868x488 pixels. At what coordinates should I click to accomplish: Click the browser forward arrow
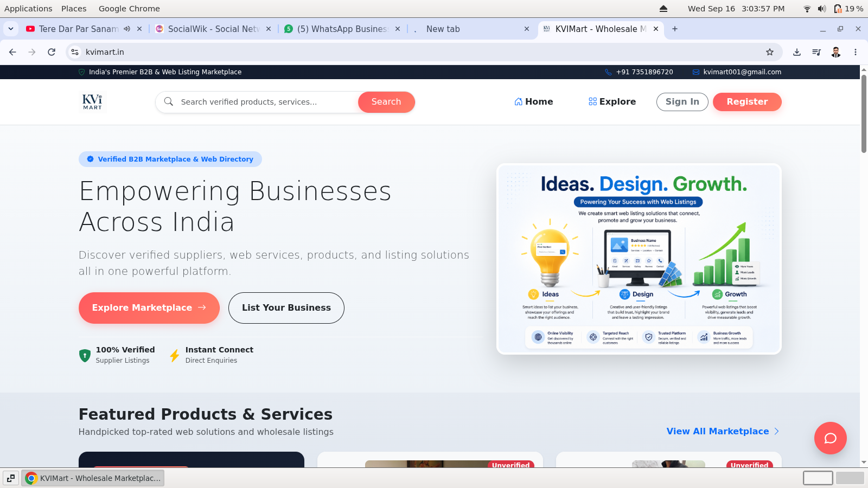(x=32, y=52)
